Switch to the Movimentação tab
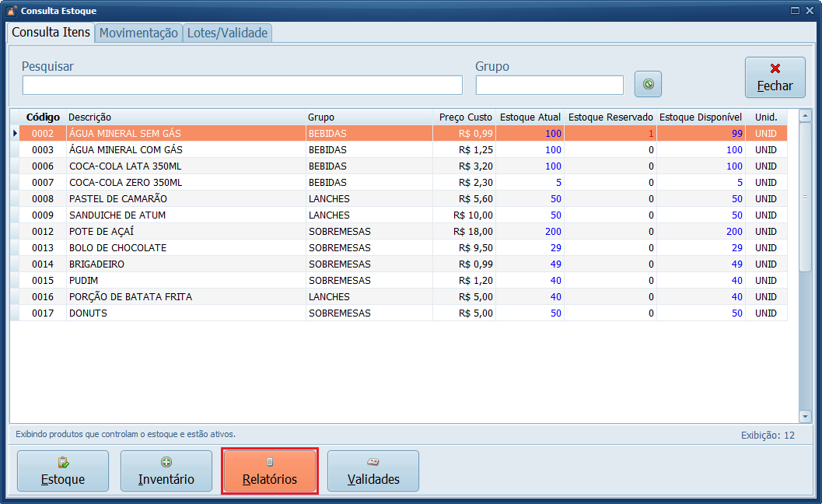Image resolution: width=822 pixels, height=504 pixels. click(138, 33)
